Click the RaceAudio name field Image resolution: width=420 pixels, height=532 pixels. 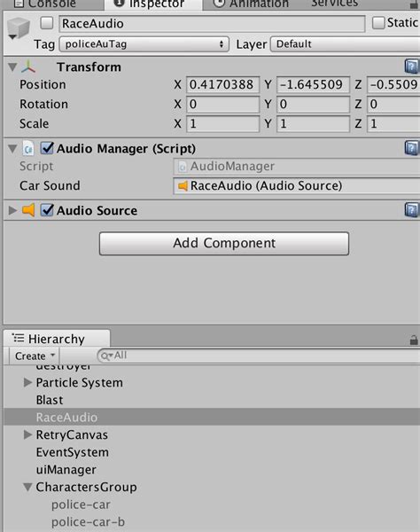coord(212,24)
